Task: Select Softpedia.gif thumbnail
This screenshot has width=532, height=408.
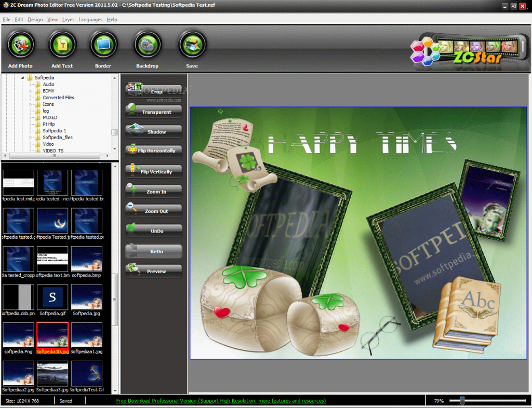Action: 52,300
